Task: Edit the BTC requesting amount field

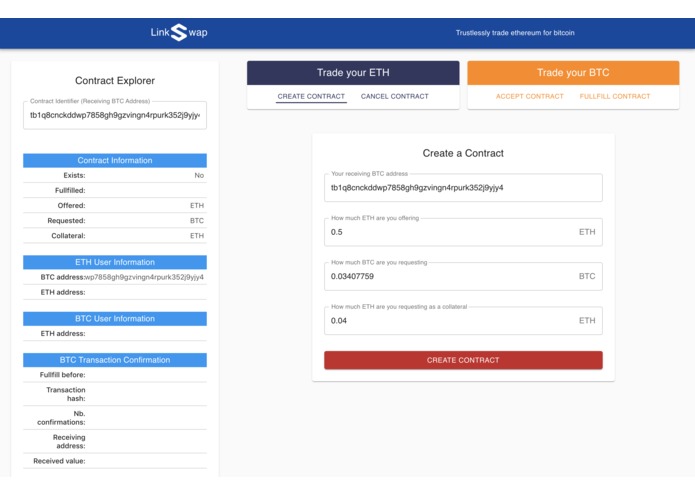Action: click(463, 276)
